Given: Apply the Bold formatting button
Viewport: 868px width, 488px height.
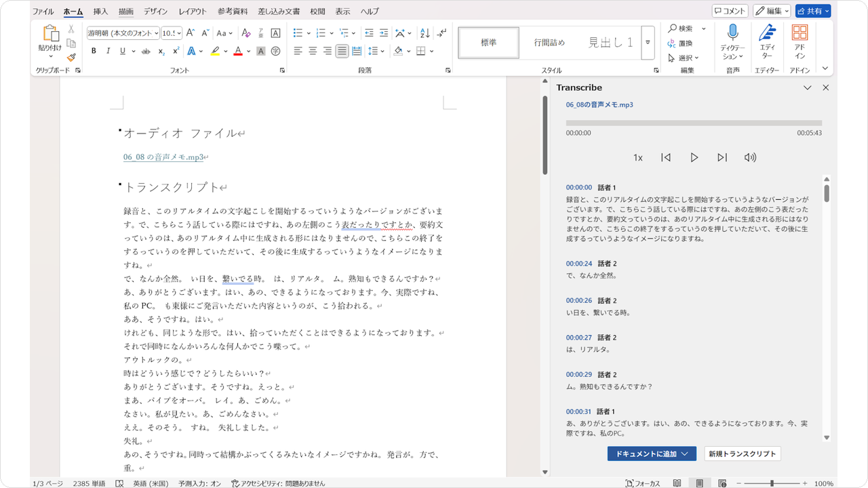Looking at the screenshot, I should [93, 51].
